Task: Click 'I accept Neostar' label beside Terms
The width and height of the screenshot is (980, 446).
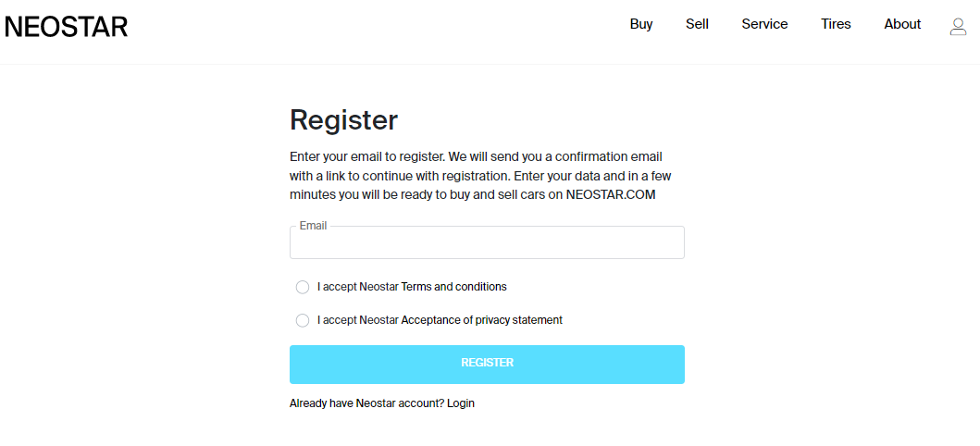Action: 358,287
